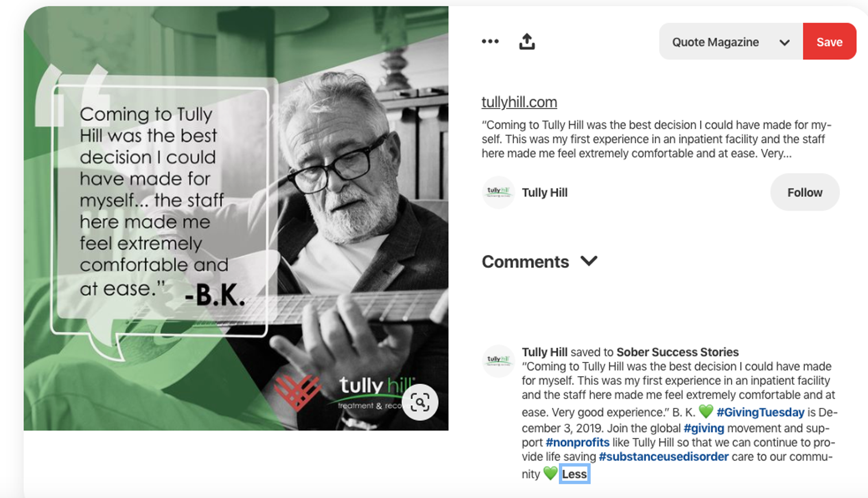Viewport: 868px width, 498px height.
Task: Click Tully Hill profile avatar near Follow
Action: pyautogui.click(x=498, y=192)
